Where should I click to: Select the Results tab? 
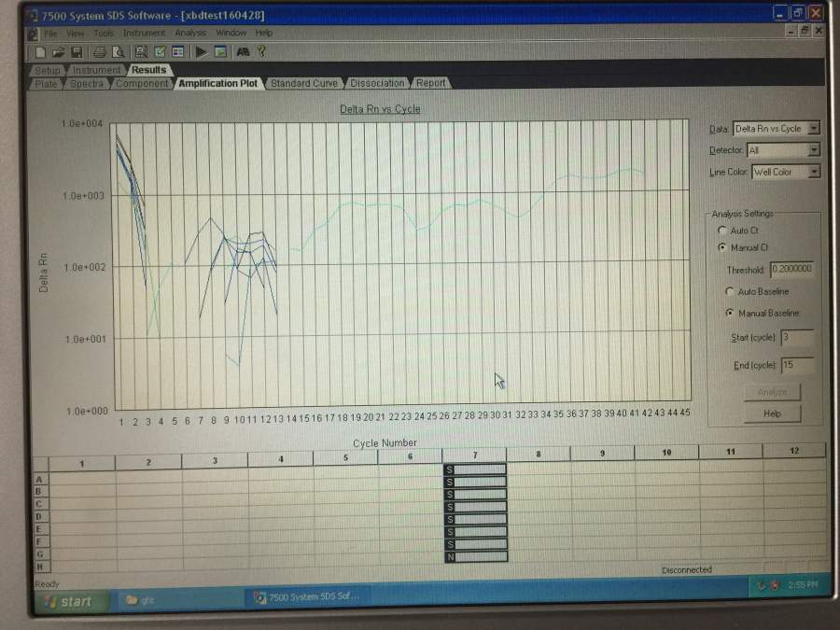(149, 70)
